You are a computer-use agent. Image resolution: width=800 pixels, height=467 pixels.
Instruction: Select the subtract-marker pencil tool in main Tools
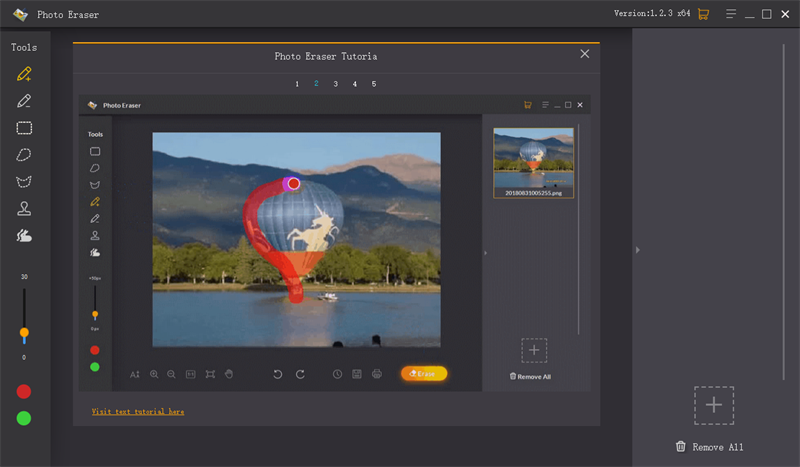click(x=24, y=101)
